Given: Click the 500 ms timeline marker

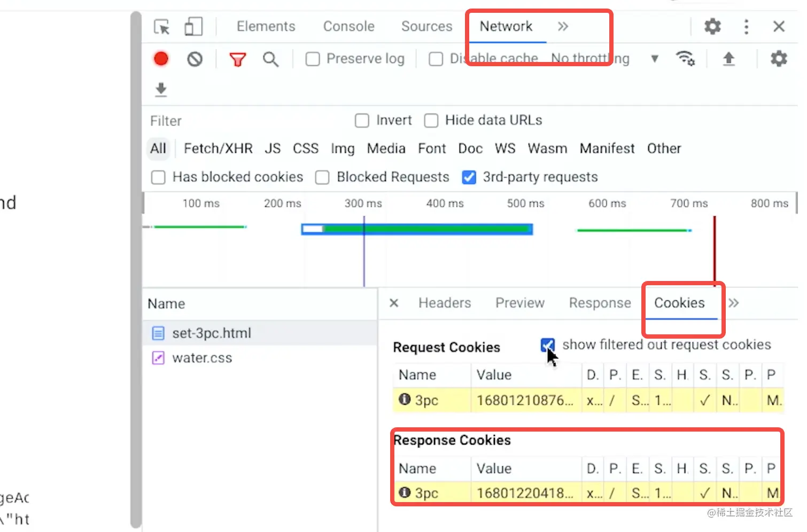Looking at the screenshot, I should click(x=525, y=204).
